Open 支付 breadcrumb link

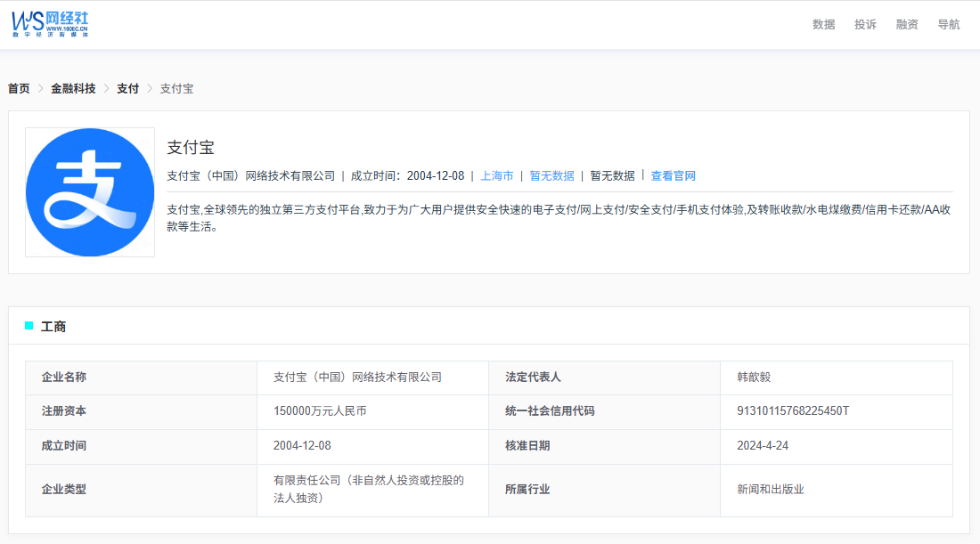(128, 89)
